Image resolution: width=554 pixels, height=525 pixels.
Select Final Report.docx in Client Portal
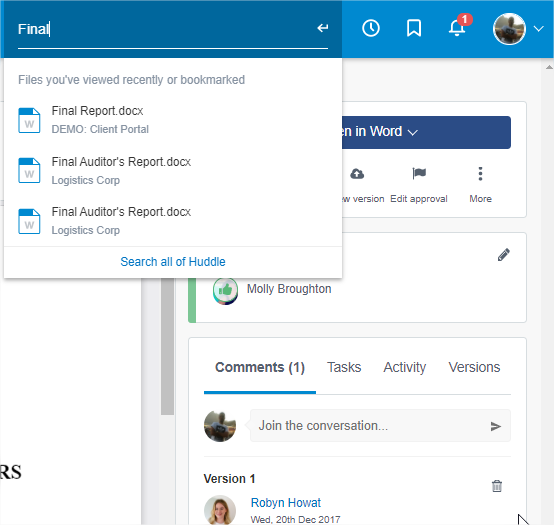tap(173, 120)
